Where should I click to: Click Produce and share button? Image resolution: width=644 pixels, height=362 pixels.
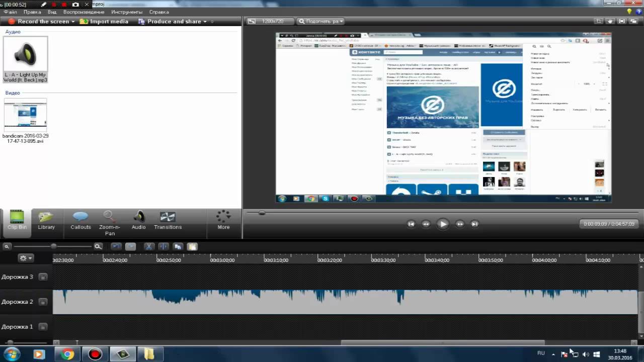pyautogui.click(x=170, y=22)
